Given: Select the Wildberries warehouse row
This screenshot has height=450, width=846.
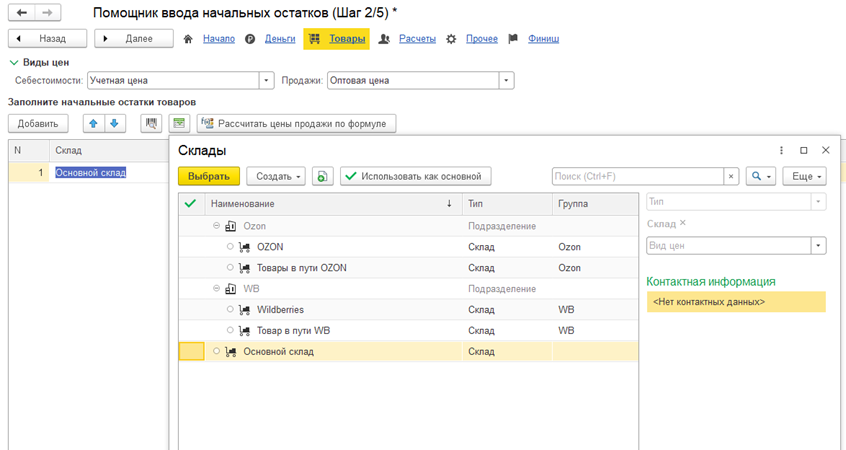Looking at the screenshot, I should tap(280, 310).
